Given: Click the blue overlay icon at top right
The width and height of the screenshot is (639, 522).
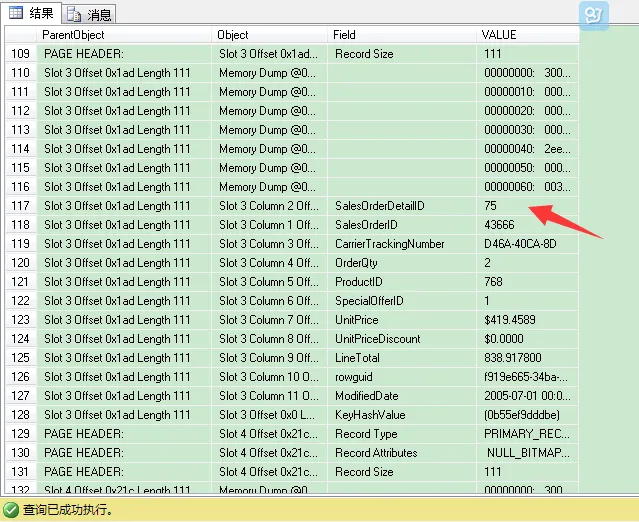Looking at the screenshot, I should (593, 15).
